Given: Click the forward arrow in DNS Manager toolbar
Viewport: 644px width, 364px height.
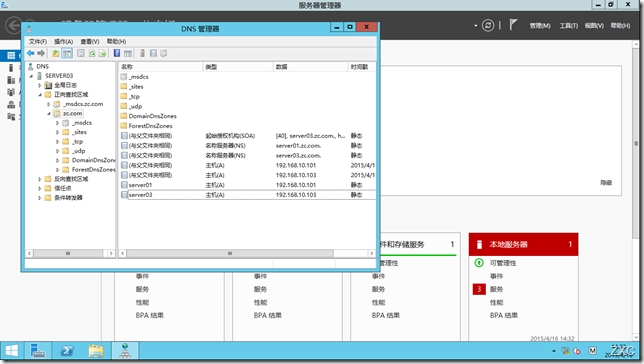Looking at the screenshot, I should pos(41,53).
